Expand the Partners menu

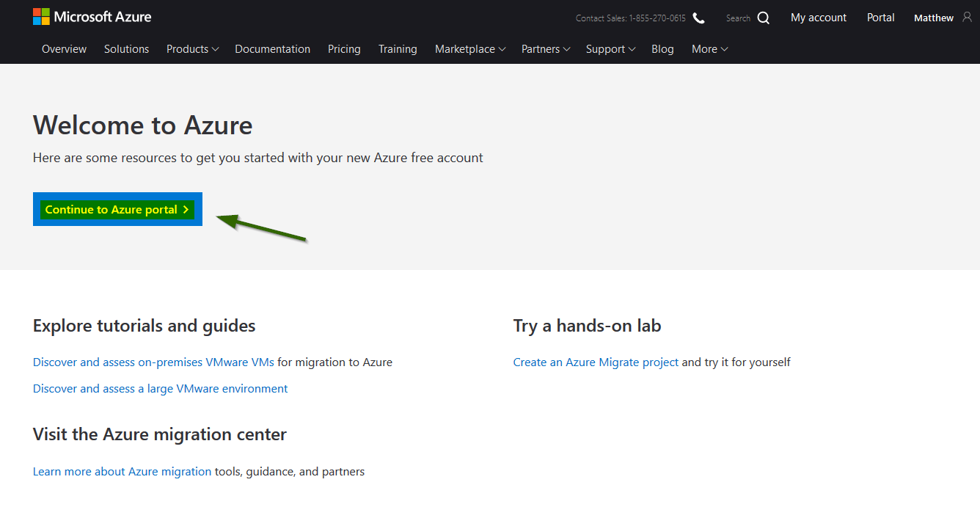point(545,48)
